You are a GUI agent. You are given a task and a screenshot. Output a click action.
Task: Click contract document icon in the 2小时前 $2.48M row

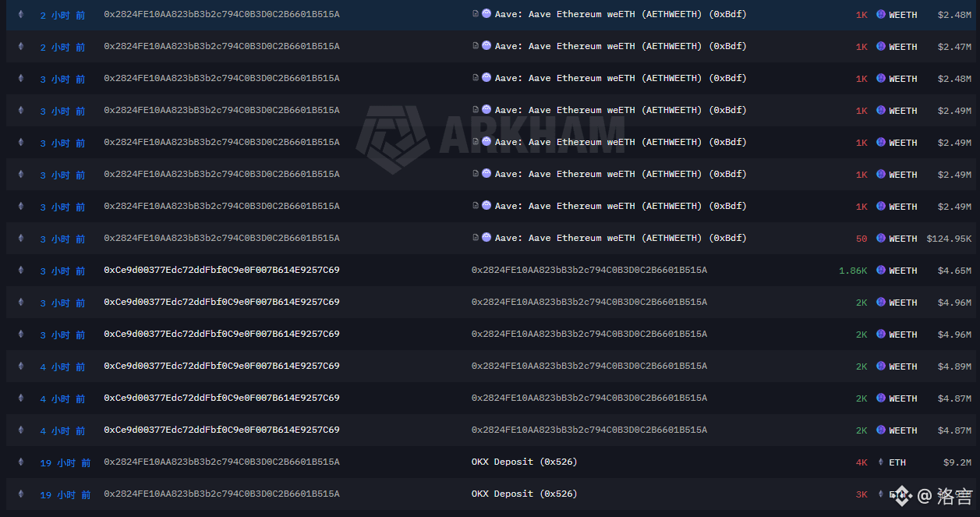tap(476, 14)
